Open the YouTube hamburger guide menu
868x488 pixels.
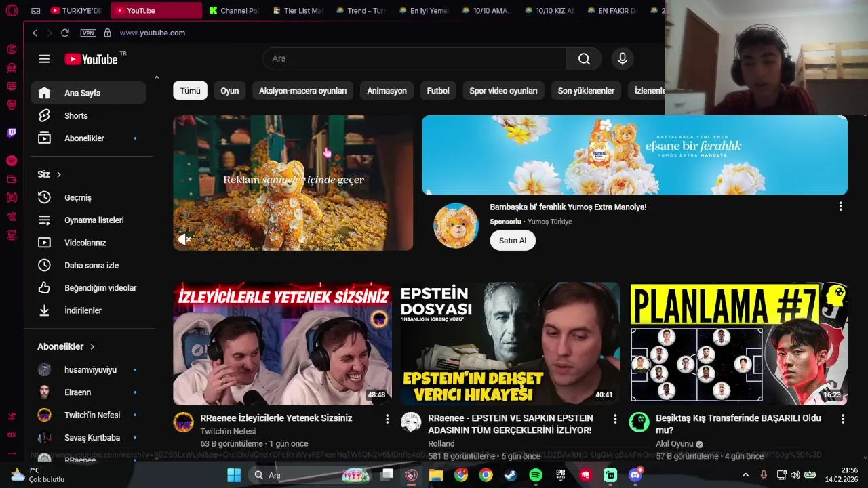pyautogui.click(x=44, y=59)
